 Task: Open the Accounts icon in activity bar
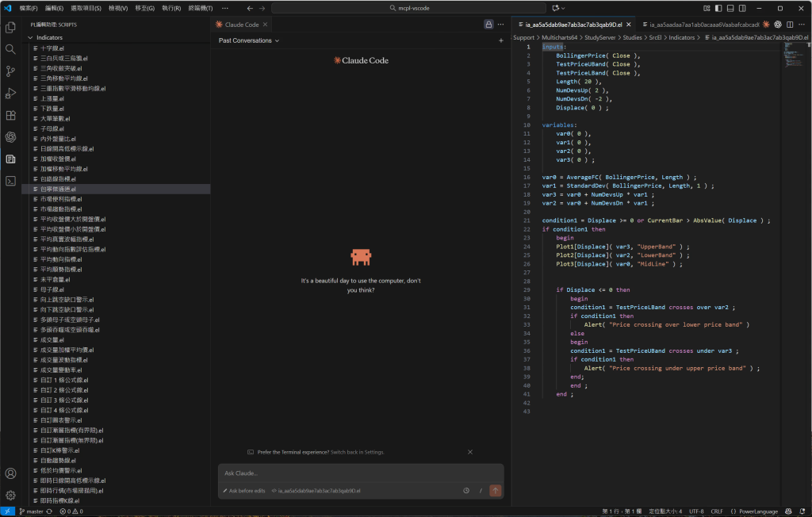(10, 473)
